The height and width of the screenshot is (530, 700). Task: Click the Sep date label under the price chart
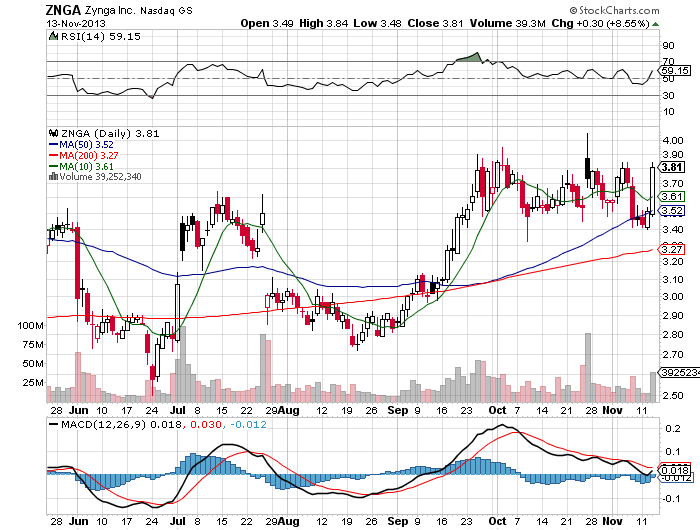(397, 410)
